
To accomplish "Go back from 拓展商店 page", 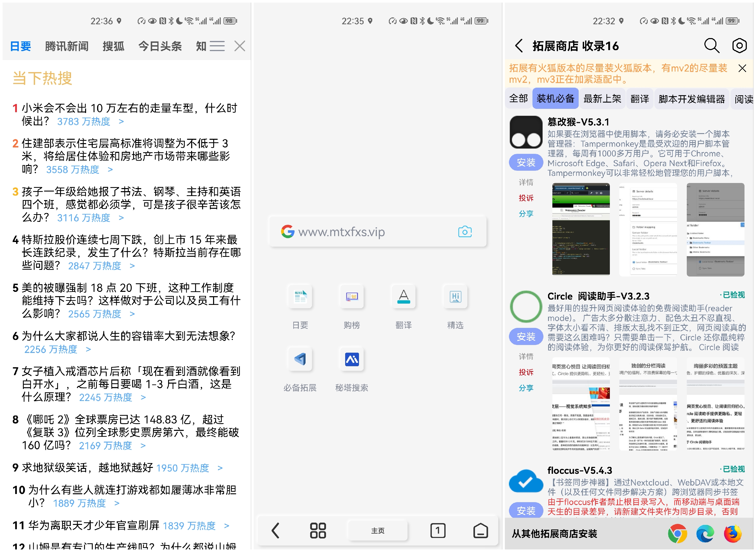I will pyautogui.click(x=518, y=46).
